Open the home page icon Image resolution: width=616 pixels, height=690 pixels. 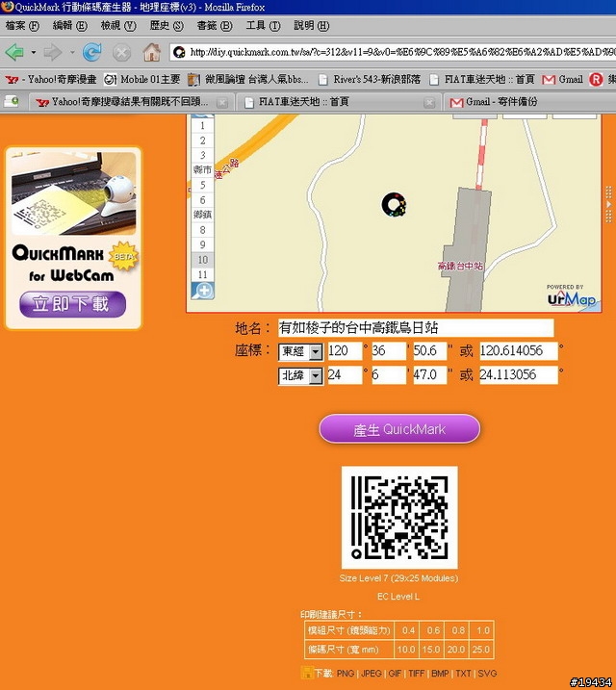tap(151, 52)
